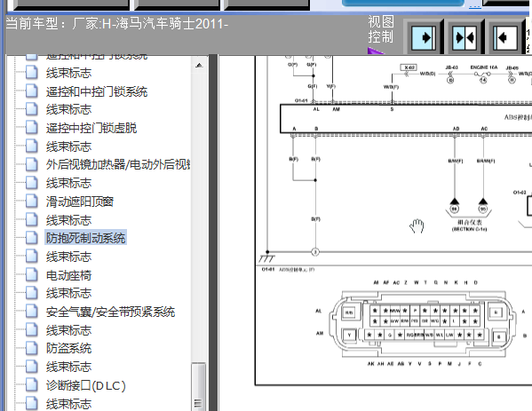Click the 组合仪表 label in diagram
The image size is (532, 411).
tap(470, 223)
